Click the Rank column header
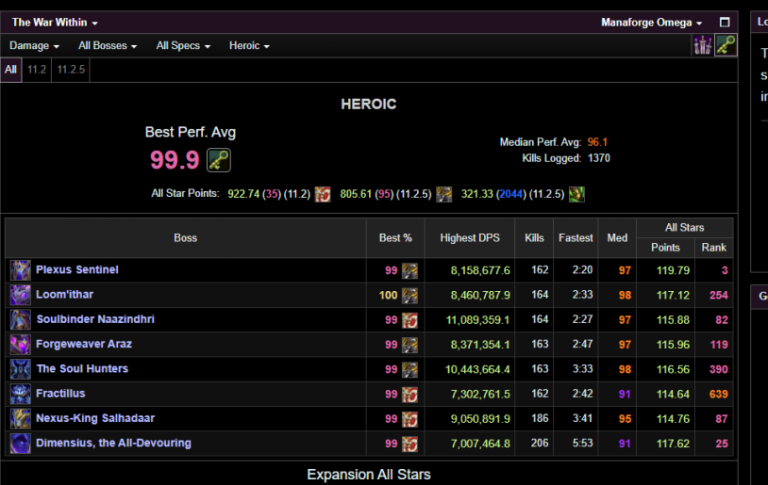 pos(714,248)
